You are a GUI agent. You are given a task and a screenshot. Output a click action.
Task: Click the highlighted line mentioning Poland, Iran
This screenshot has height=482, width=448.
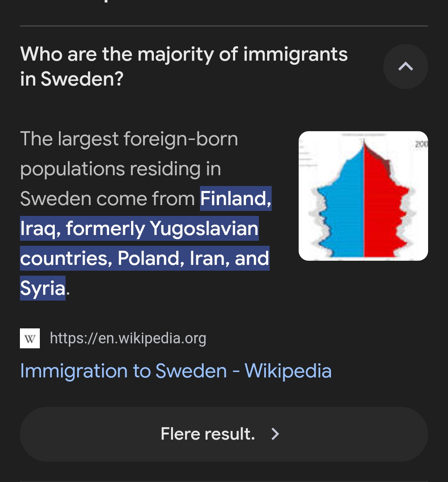[144, 258]
